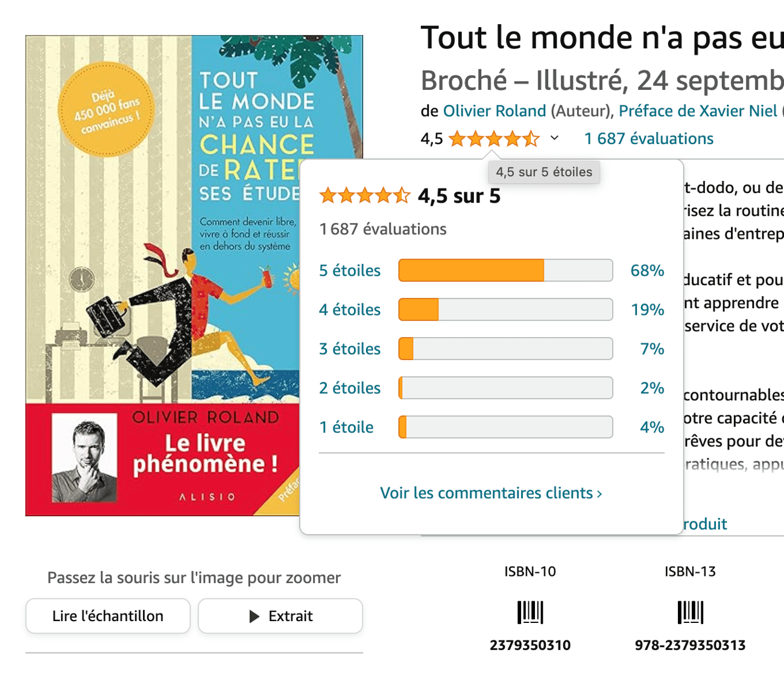Open author Olivier Roland's page

[494, 111]
